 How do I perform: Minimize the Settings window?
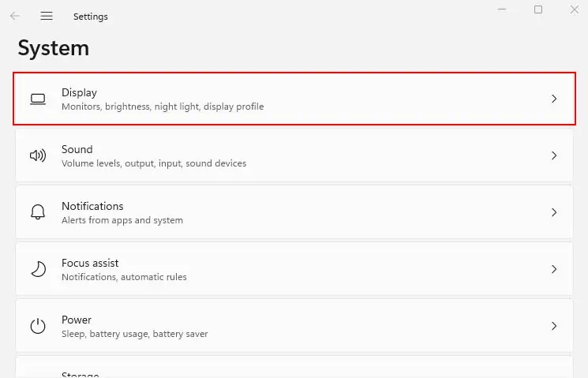pos(502,9)
